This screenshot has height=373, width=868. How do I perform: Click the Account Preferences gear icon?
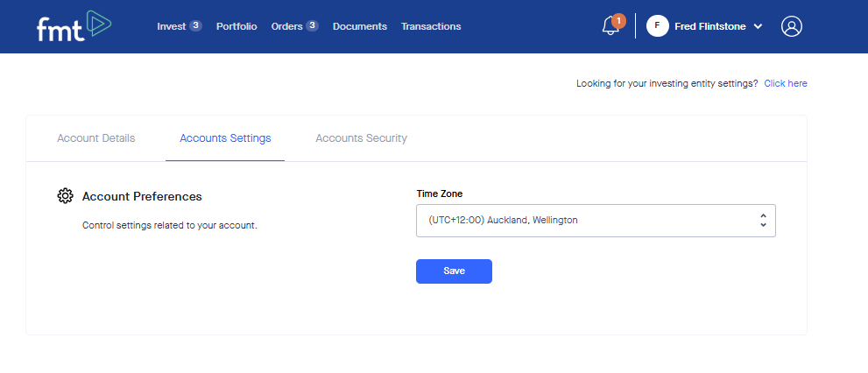(65, 196)
